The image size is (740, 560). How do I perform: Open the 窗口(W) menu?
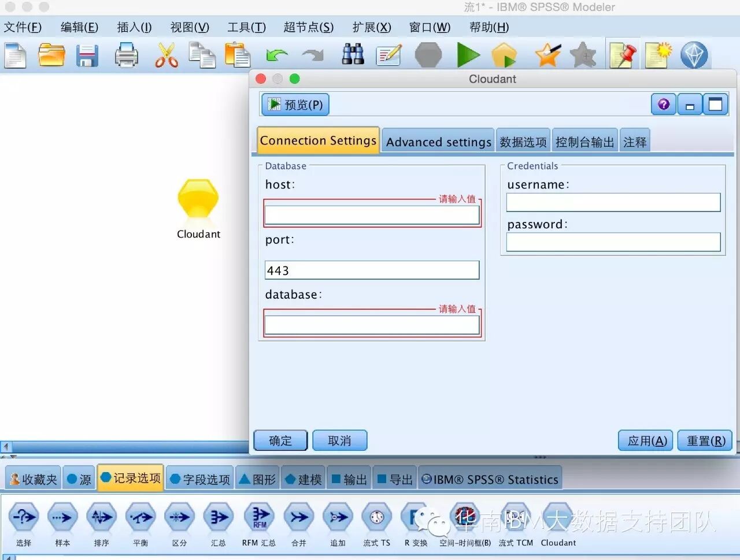430,27
